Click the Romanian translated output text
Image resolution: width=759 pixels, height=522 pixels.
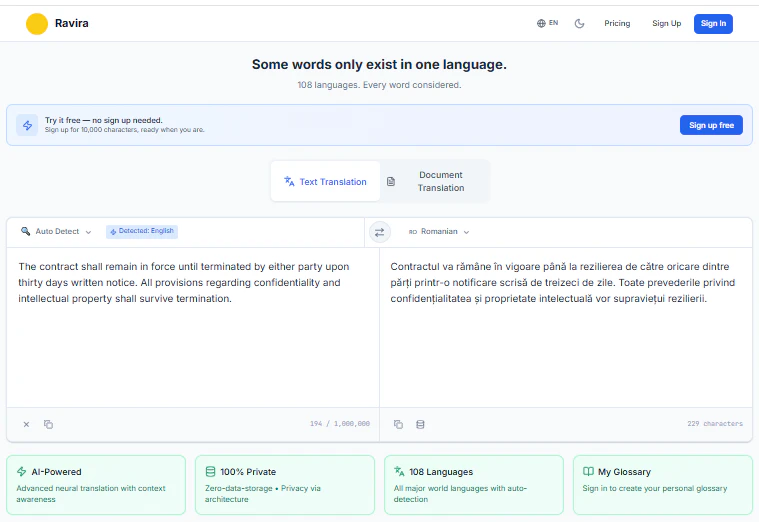tap(562, 282)
